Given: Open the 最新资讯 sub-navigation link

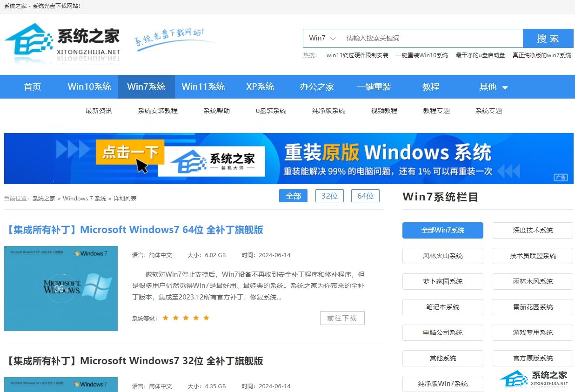Looking at the screenshot, I should click(x=99, y=111).
